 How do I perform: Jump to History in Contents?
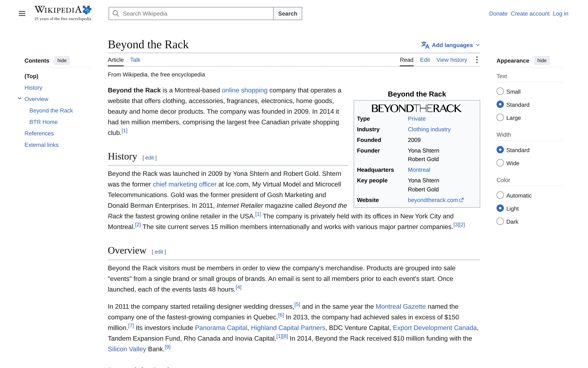[x=33, y=88]
